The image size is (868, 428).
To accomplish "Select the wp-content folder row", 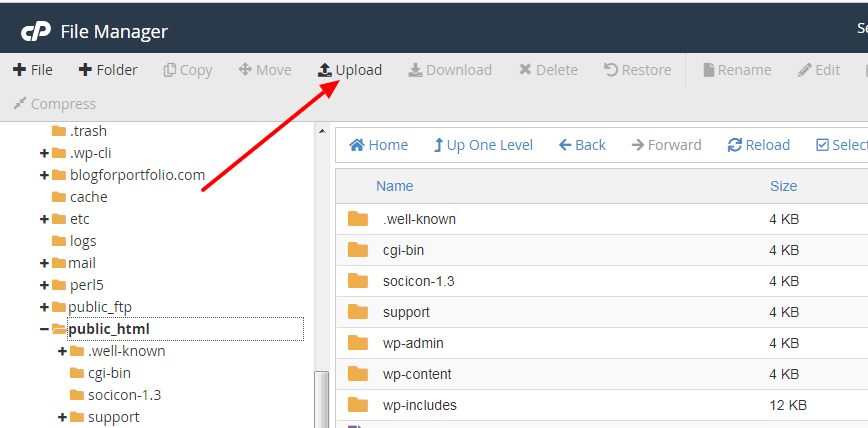I will pos(416,374).
